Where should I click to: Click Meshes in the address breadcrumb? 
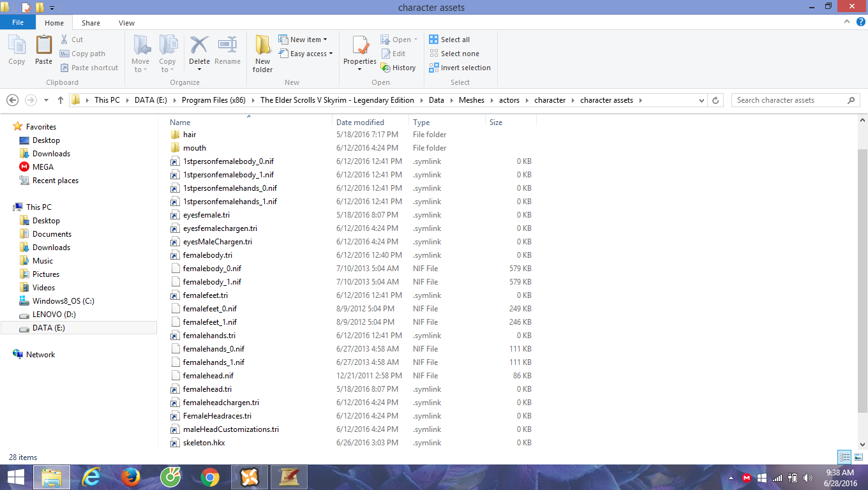(x=472, y=100)
